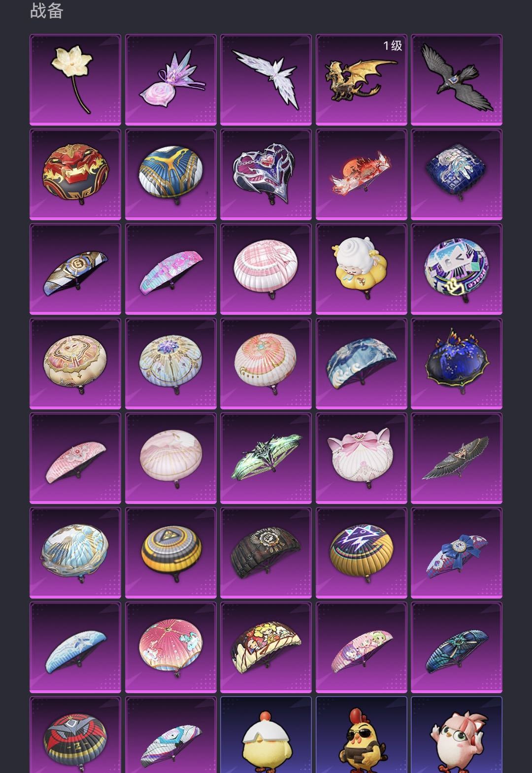Screen dimensions: 532x773
Task: Select the black raven glider
Action: [457, 80]
